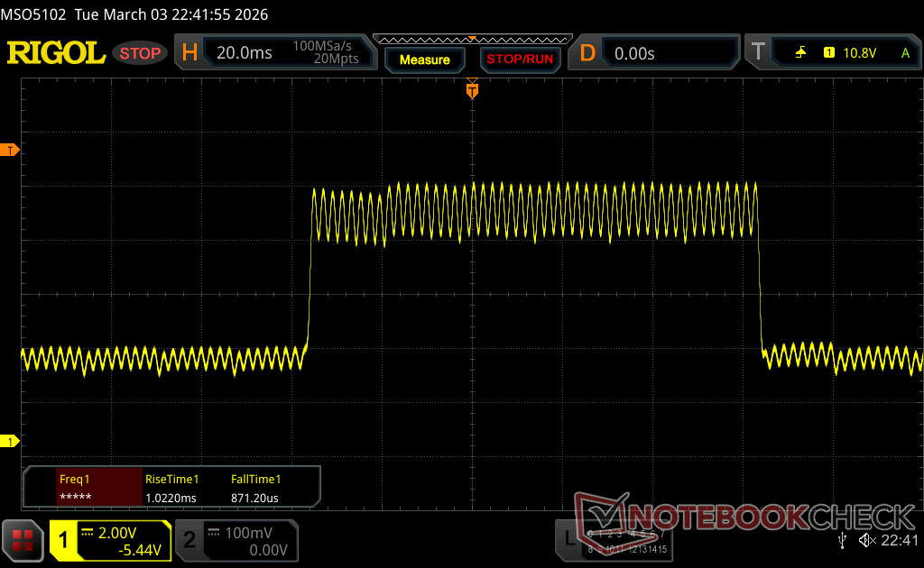Click the orange H horizontal settings icon
Viewport: 924px width, 568px height.
[189, 53]
